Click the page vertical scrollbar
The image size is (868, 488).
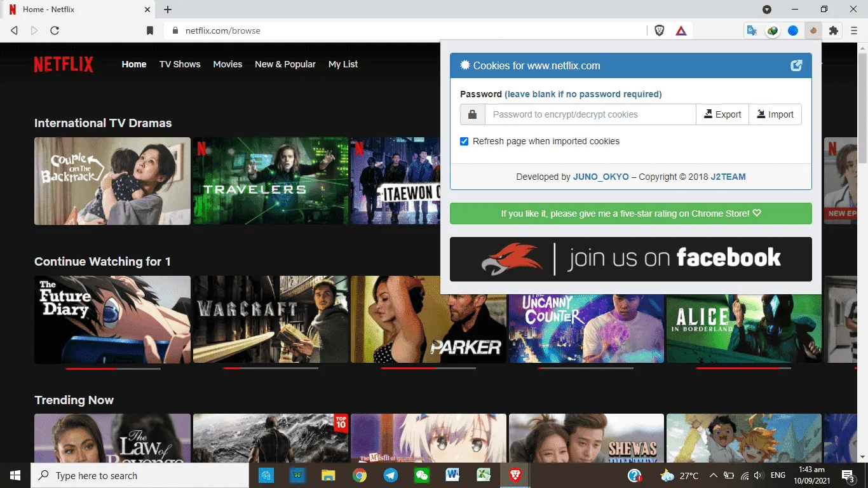(x=862, y=108)
